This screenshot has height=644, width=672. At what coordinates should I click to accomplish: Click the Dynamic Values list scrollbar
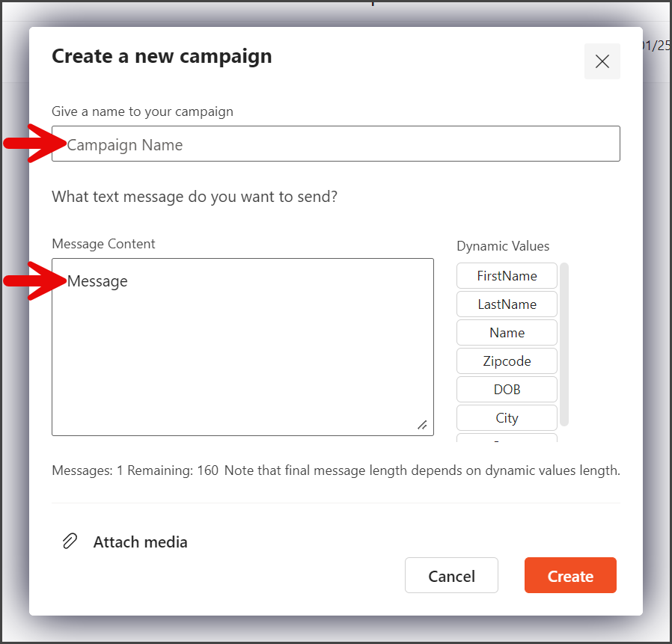(564, 345)
